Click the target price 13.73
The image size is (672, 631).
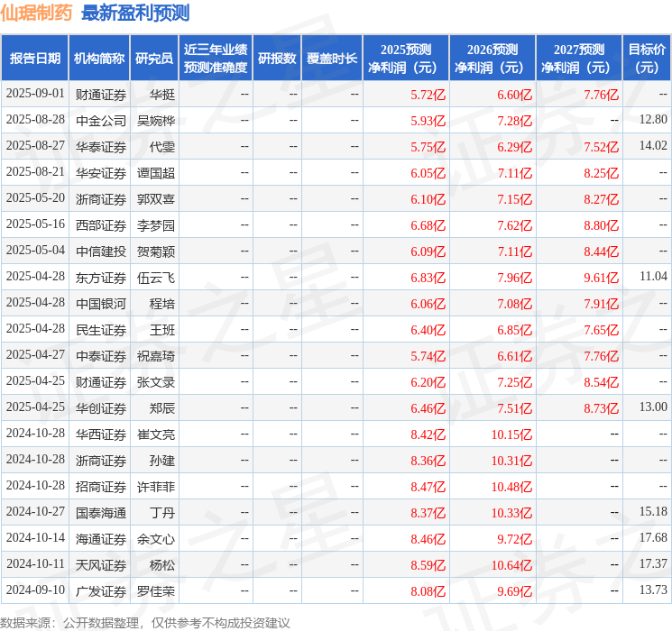coord(653,590)
